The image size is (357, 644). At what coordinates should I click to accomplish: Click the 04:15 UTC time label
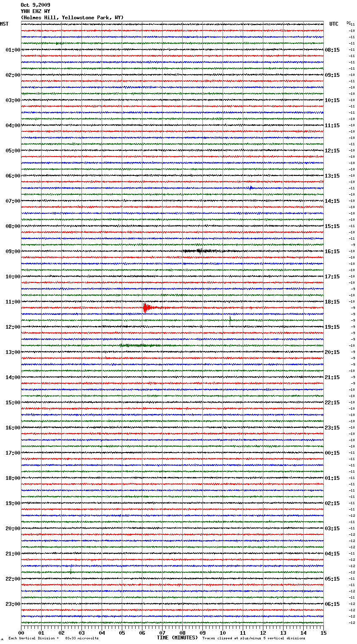click(332, 554)
